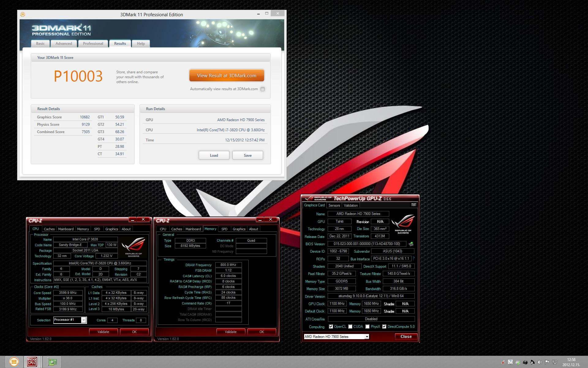Click the Graphics Score value 10682

(85, 117)
